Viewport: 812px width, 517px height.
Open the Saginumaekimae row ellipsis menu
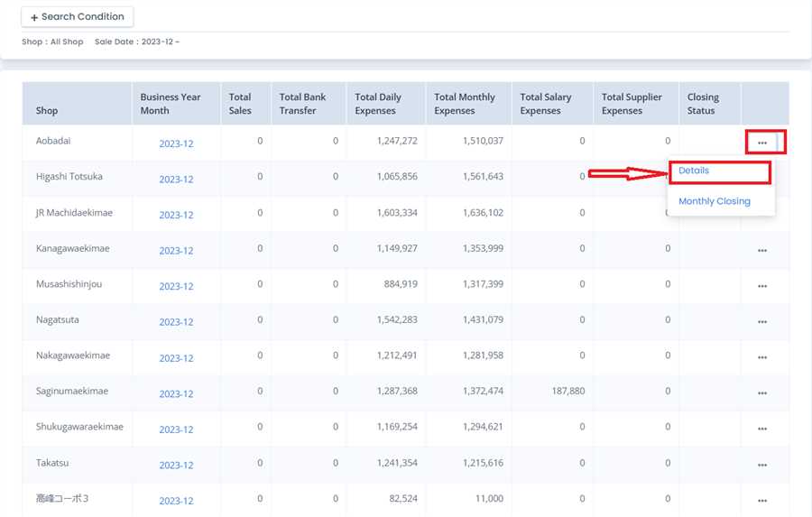pyautogui.click(x=762, y=393)
